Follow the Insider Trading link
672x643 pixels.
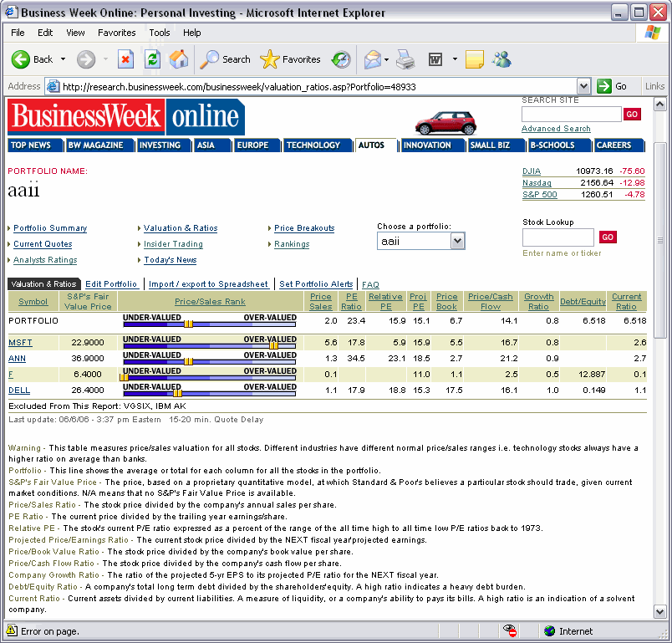coord(173,244)
